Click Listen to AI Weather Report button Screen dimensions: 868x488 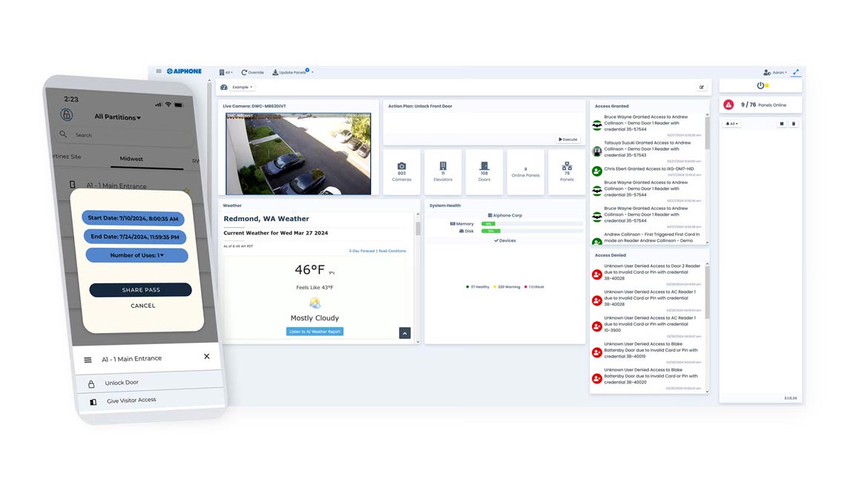pos(315,332)
